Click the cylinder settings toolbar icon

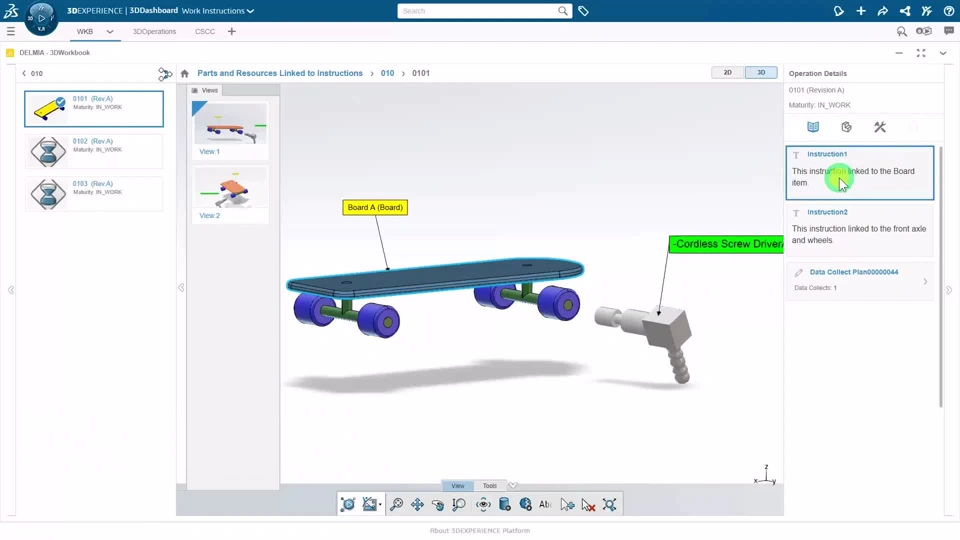(504, 504)
